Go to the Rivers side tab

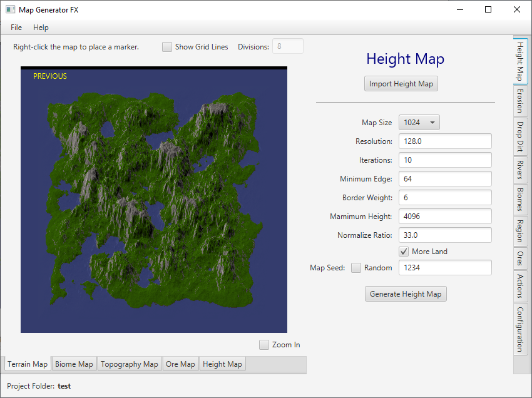[x=520, y=170]
